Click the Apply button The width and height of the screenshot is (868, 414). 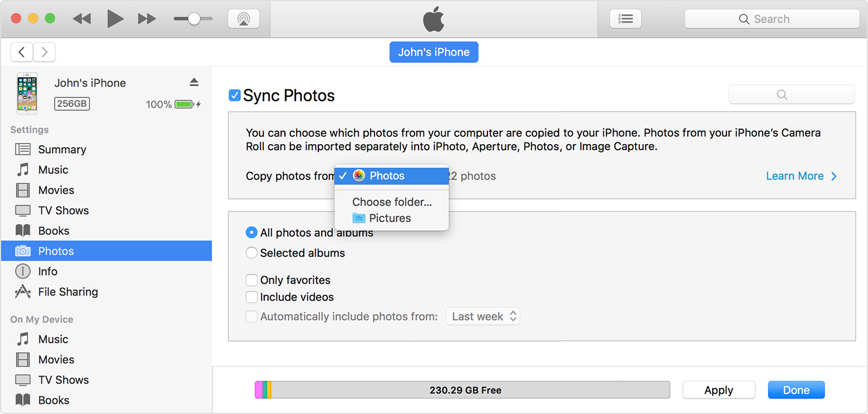click(x=718, y=390)
